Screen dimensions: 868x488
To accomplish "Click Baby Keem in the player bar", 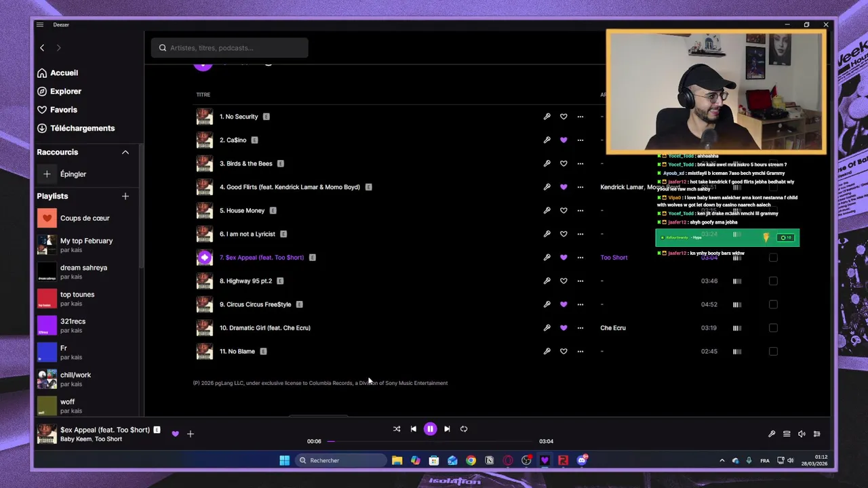I will 75,439.
